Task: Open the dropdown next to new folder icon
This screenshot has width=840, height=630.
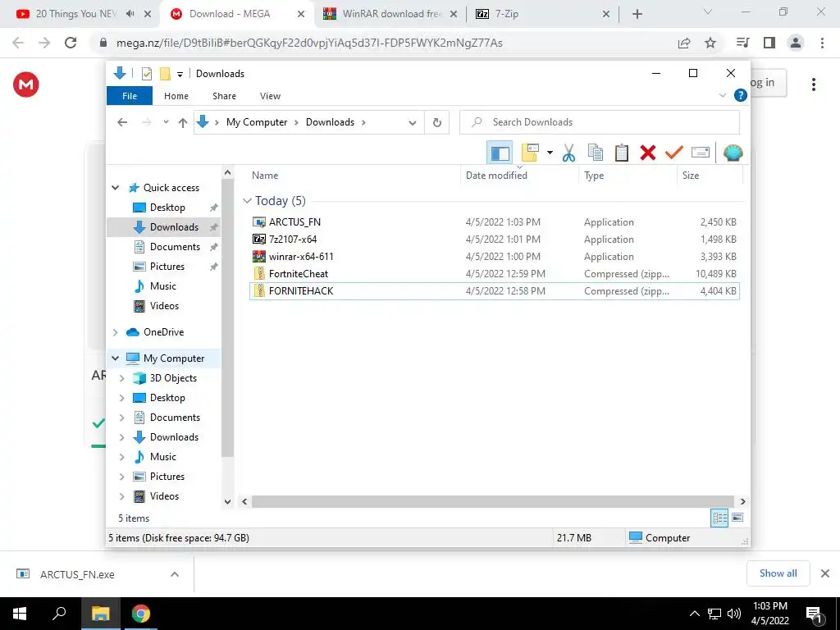Action: click(550, 153)
